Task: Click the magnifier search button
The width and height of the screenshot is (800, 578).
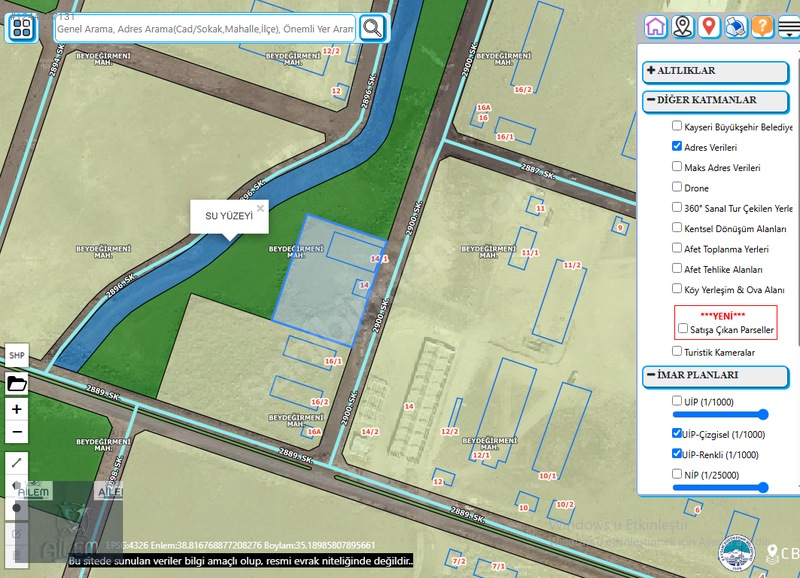Action: click(x=372, y=28)
